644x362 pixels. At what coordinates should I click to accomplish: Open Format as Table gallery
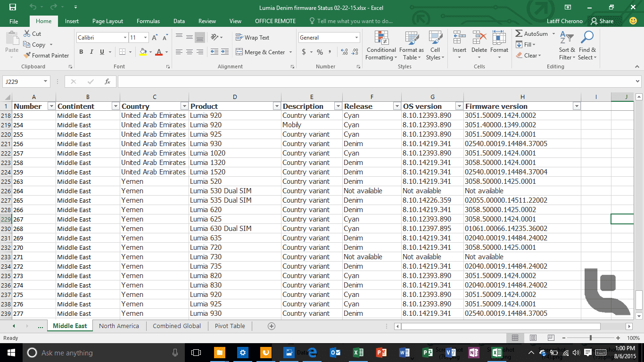pyautogui.click(x=411, y=46)
